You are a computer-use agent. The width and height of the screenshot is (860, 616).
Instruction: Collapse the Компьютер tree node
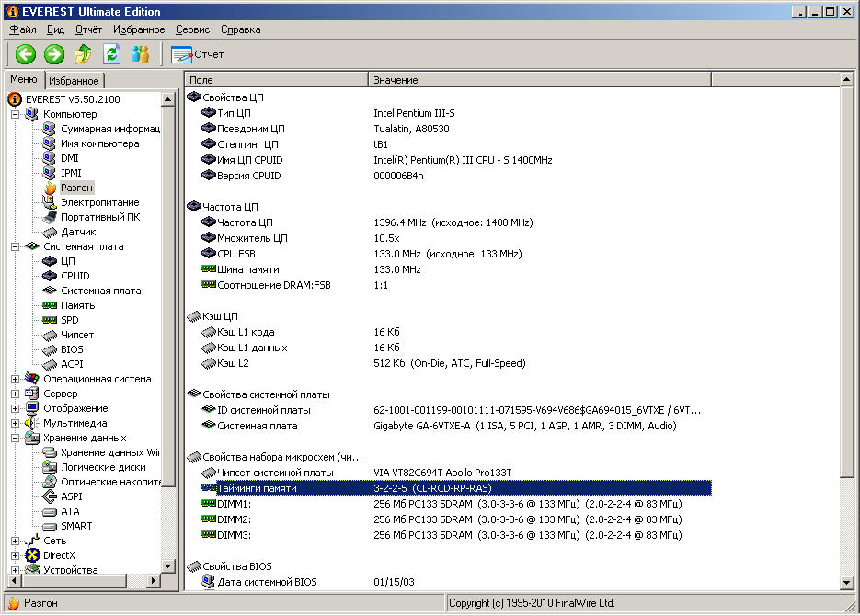pos(15,114)
